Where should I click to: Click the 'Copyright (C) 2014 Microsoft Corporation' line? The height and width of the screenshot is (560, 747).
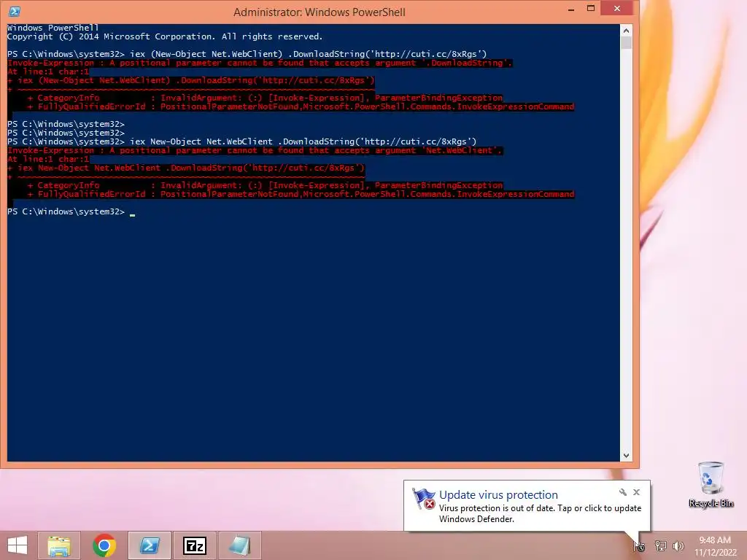[165, 36]
